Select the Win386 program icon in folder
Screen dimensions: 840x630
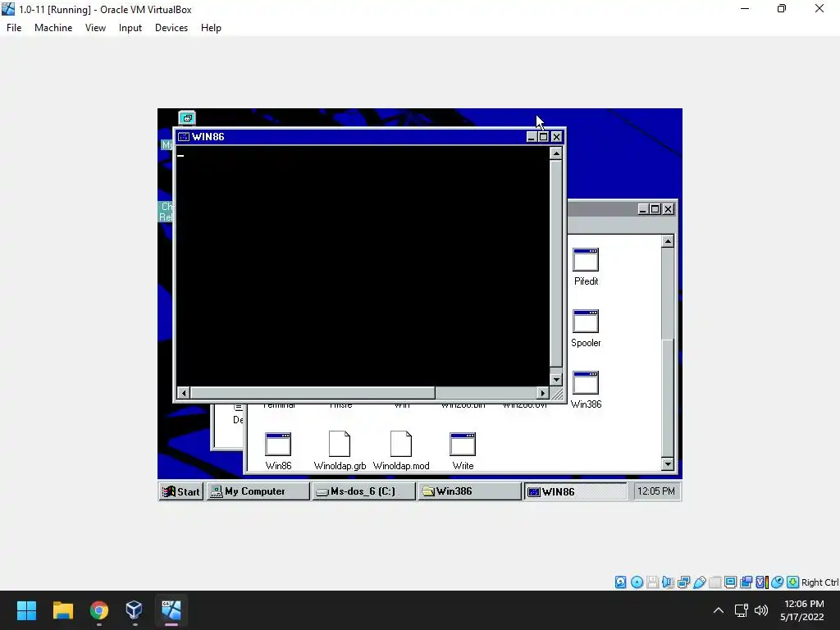pos(586,383)
